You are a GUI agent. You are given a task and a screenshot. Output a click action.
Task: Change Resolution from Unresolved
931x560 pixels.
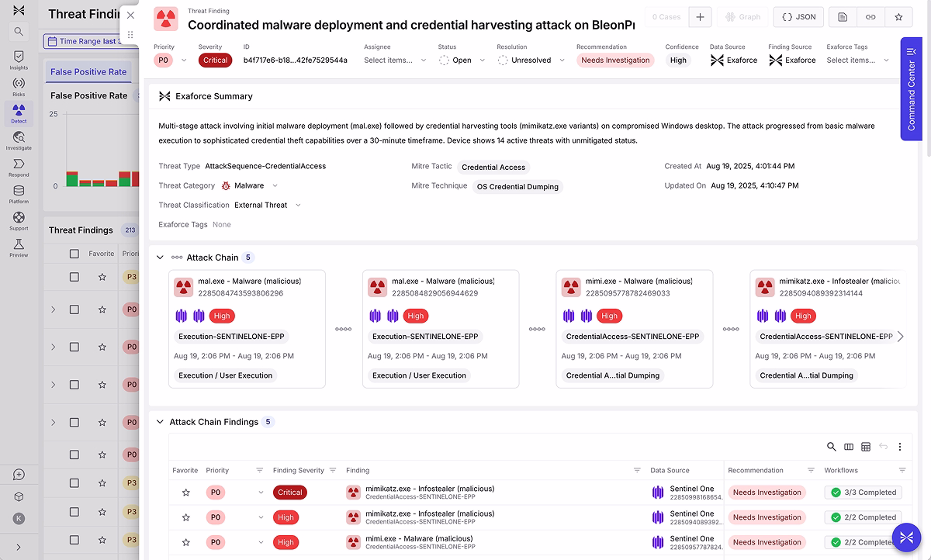coord(531,60)
